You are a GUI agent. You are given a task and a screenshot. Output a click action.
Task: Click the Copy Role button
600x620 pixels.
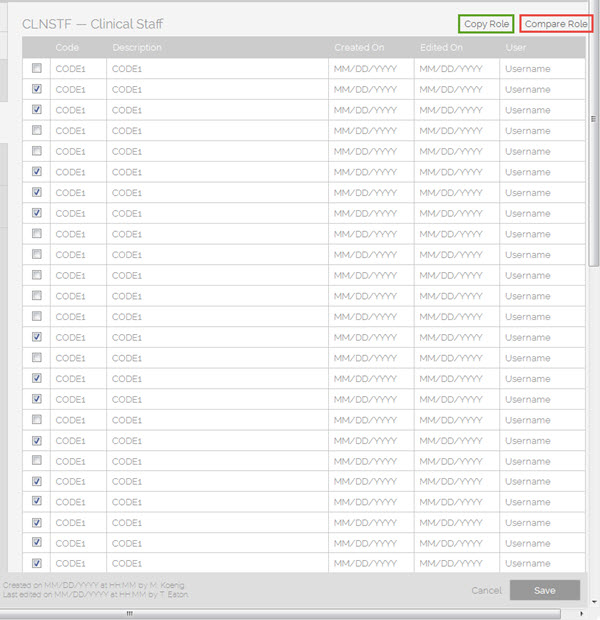point(486,23)
